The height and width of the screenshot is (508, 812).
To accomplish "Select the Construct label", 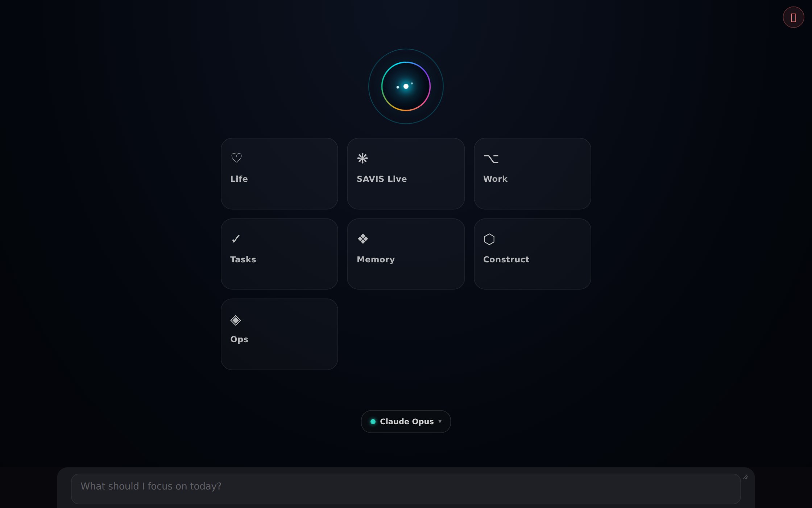I will [x=506, y=259].
